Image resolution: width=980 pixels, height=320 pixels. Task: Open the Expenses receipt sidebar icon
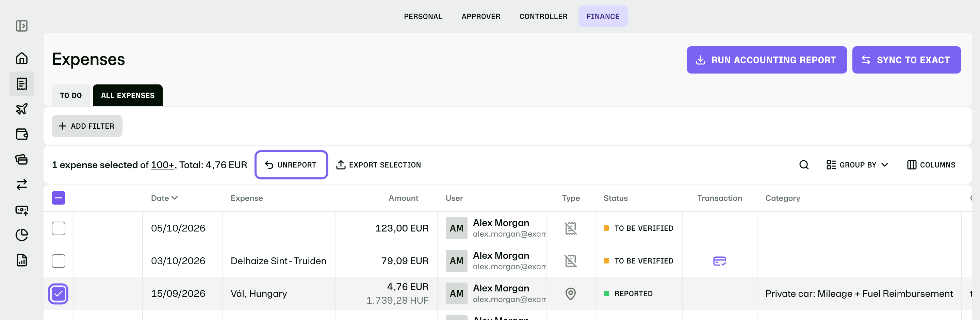pyautogui.click(x=22, y=84)
